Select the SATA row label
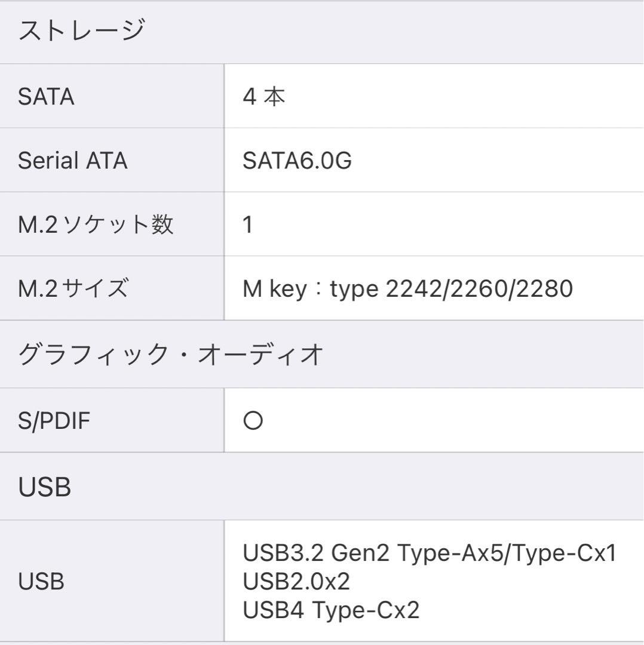This screenshot has height=645, width=644. point(46,97)
